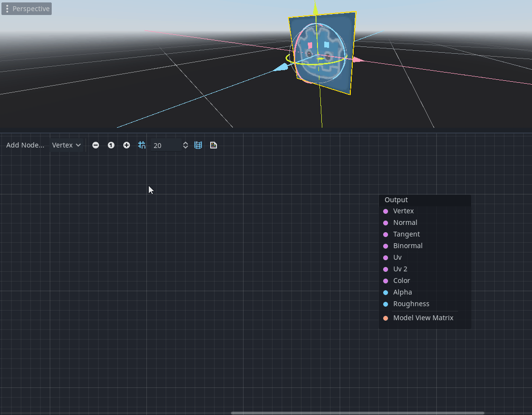The image size is (532, 415).
Task: Click the horizontal scrollbar of the graph
Action: [x=357, y=413]
